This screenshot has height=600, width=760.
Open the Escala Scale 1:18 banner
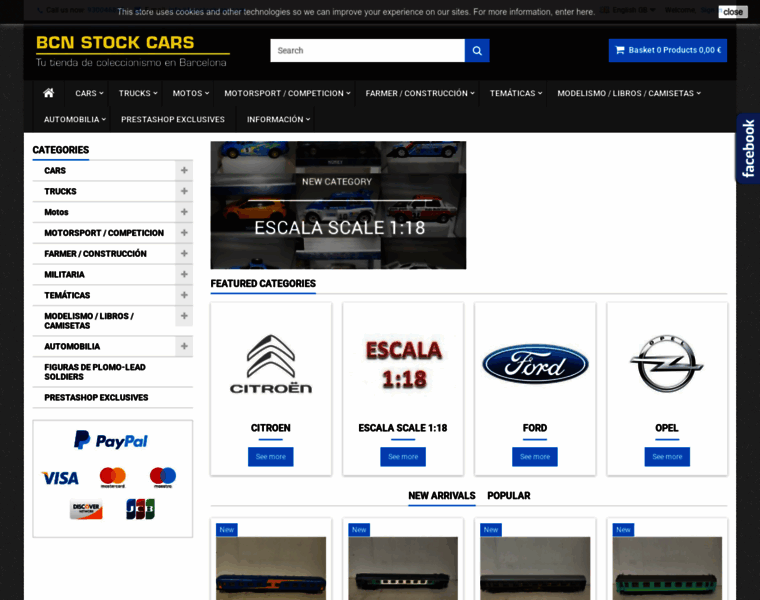(x=338, y=205)
